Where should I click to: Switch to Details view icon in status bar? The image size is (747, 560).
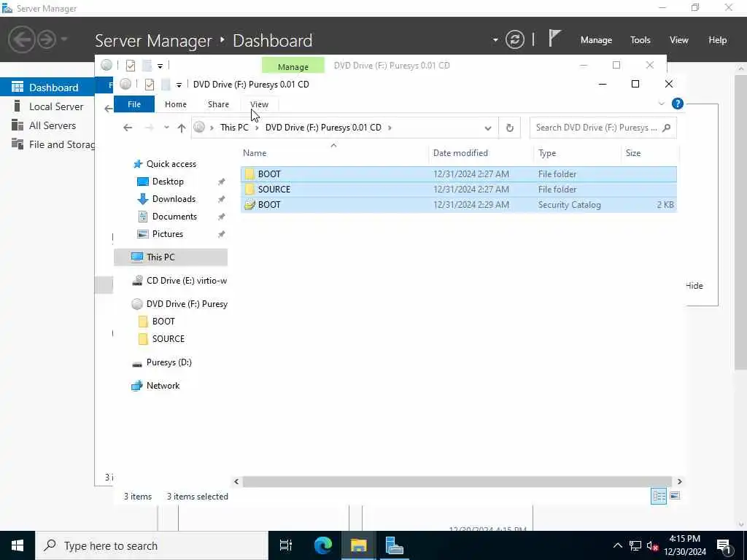point(659,496)
